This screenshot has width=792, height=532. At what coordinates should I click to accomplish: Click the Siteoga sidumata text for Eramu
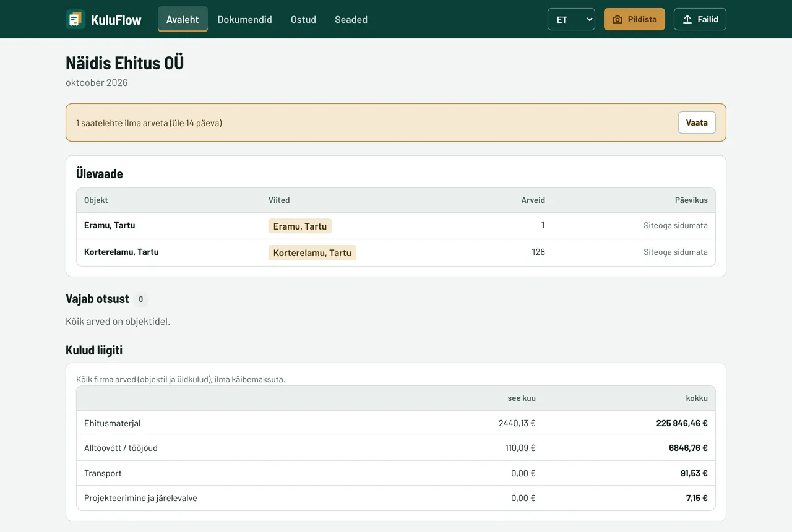pyautogui.click(x=676, y=226)
